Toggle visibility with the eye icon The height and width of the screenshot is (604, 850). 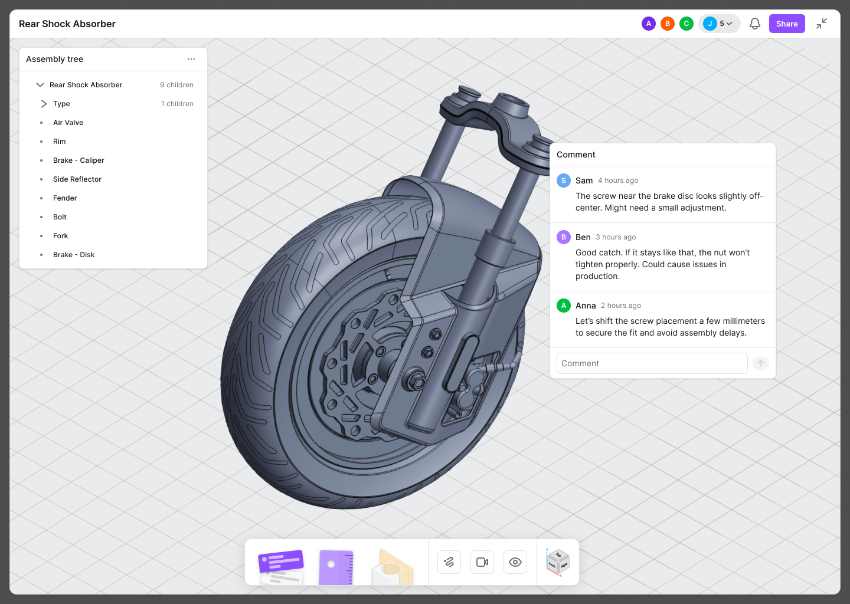point(515,562)
